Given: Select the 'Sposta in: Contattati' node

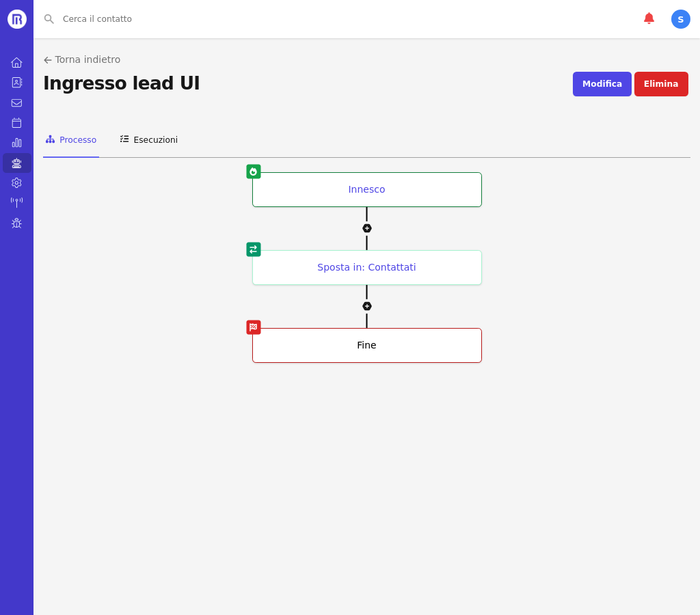Looking at the screenshot, I should 366,267.
